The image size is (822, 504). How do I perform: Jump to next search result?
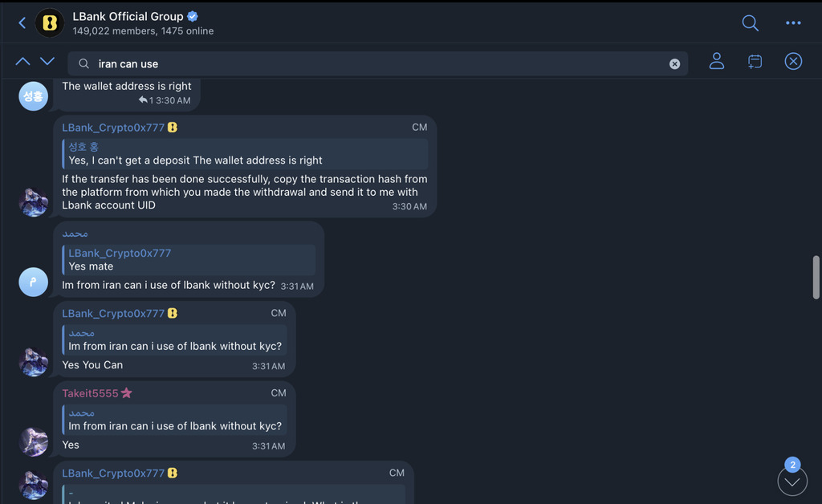click(x=47, y=62)
